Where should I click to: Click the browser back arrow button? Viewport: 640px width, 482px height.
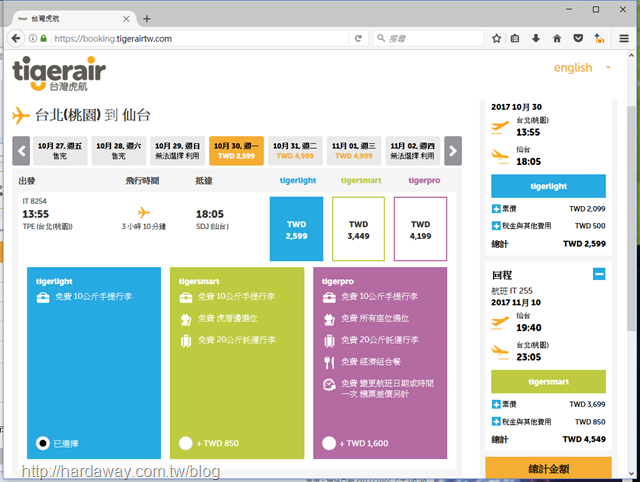pyautogui.click(x=16, y=38)
